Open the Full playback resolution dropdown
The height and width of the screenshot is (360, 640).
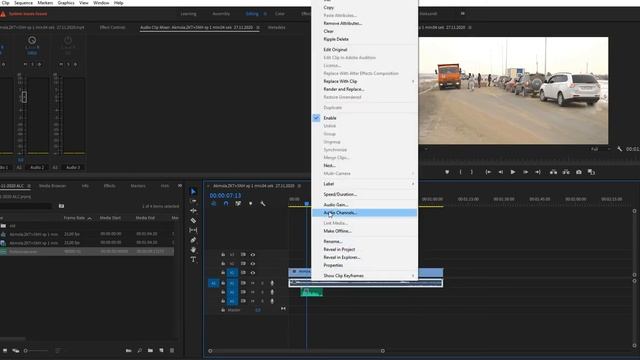(x=601, y=149)
